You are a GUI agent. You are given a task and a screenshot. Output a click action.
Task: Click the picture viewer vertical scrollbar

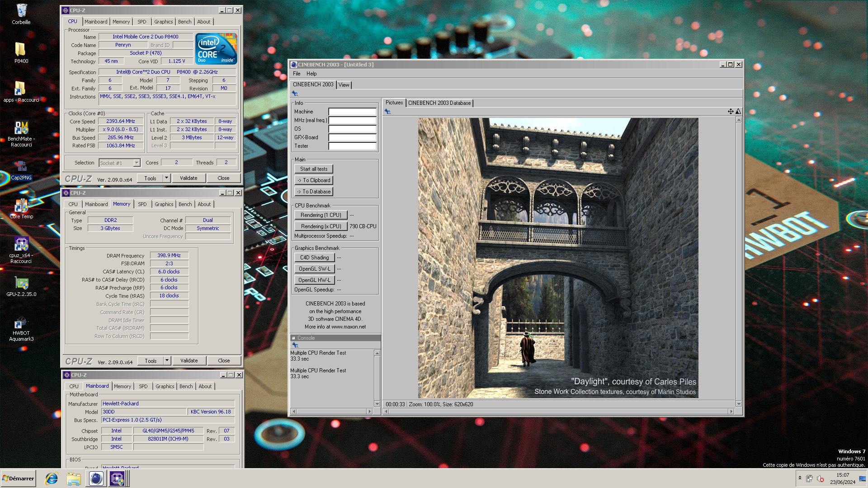739,262
